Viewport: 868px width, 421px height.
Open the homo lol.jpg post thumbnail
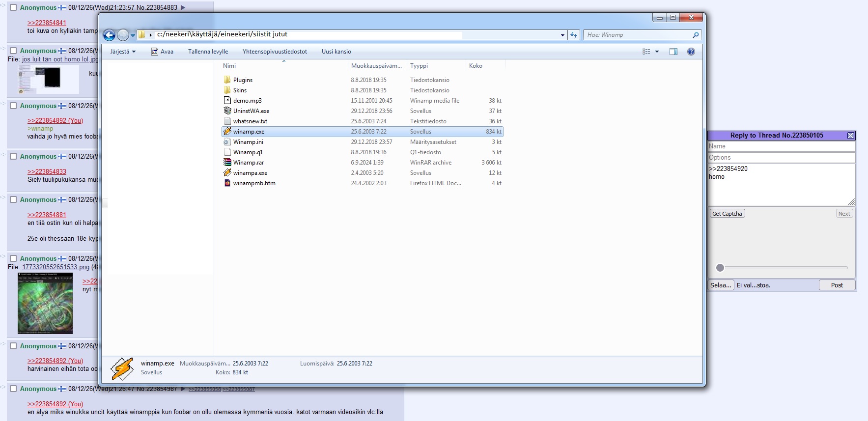pyautogui.click(x=49, y=79)
